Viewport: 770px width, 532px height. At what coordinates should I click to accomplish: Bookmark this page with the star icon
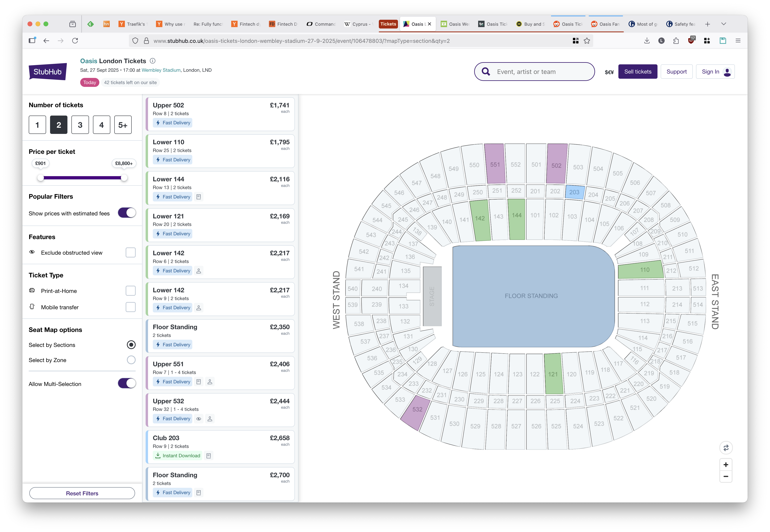pos(587,41)
